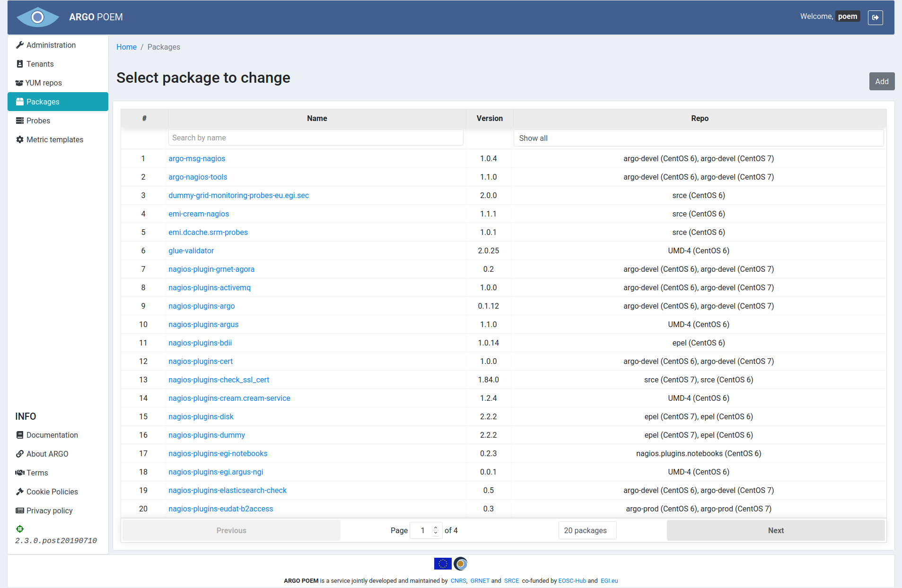This screenshot has width=902, height=588.
Task: Click the logout icon button
Action: (x=875, y=17)
